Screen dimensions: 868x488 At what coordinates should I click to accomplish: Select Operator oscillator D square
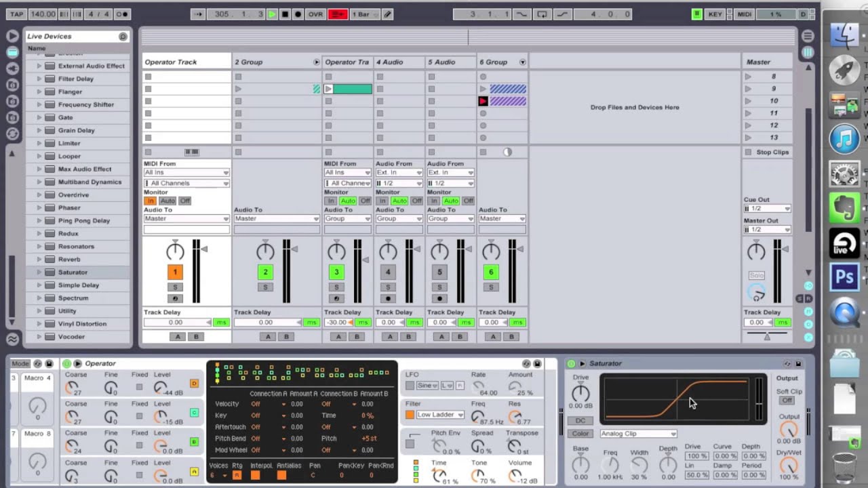point(194,384)
